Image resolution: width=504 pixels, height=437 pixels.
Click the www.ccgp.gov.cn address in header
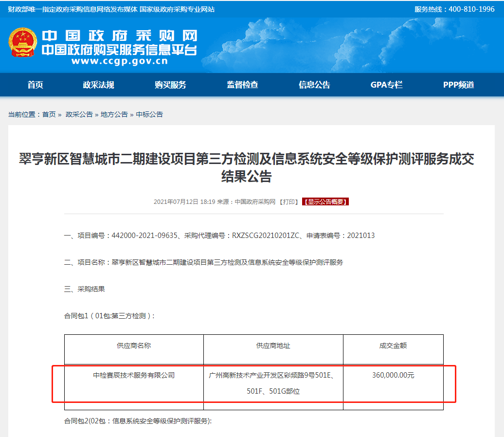pyautogui.click(x=119, y=61)
